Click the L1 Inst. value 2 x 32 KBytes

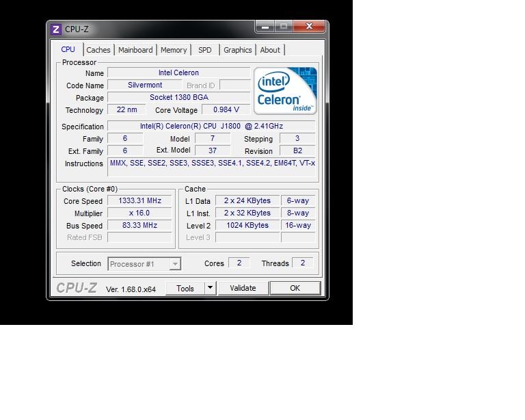247,213
